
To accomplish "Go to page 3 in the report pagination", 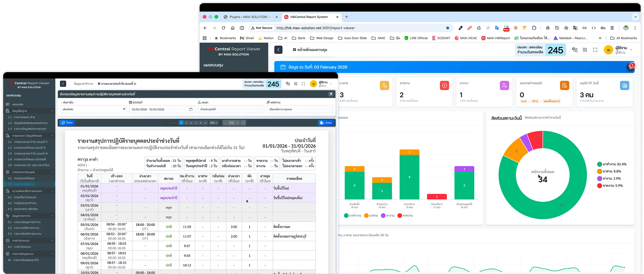I will [191, 123].
